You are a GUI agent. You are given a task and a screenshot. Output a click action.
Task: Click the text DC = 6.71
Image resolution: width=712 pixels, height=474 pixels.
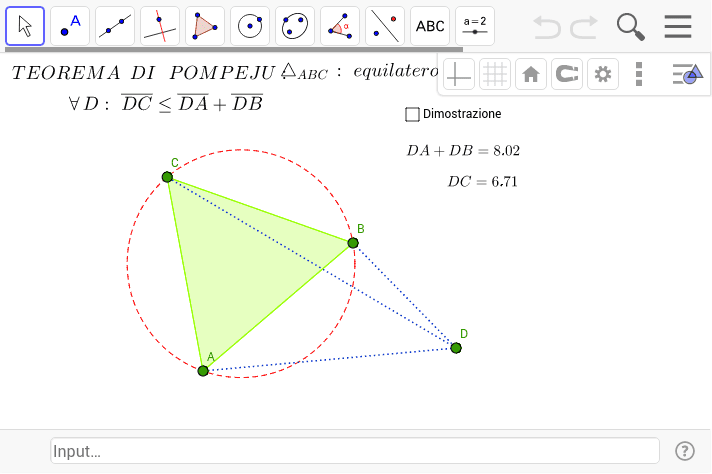(x=482, y=182)
